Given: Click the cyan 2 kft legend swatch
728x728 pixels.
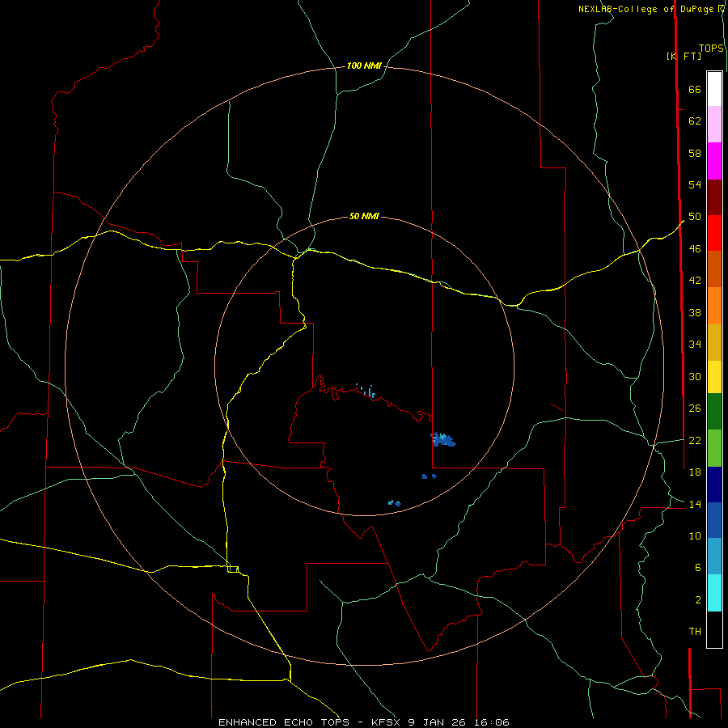Looking at the screenshot, I should 714,593.
